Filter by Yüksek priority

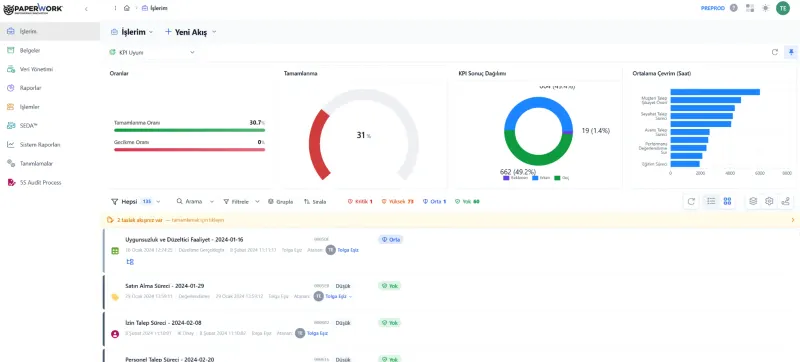[397, 201]
